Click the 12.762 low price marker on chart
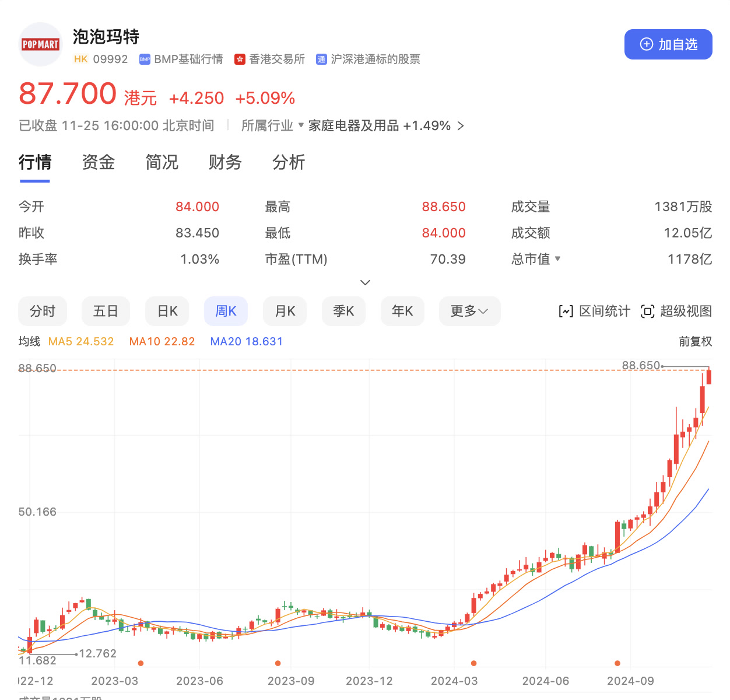Image resolution: width=730 pixels, height=700 pixels. [x=98, y=654]
